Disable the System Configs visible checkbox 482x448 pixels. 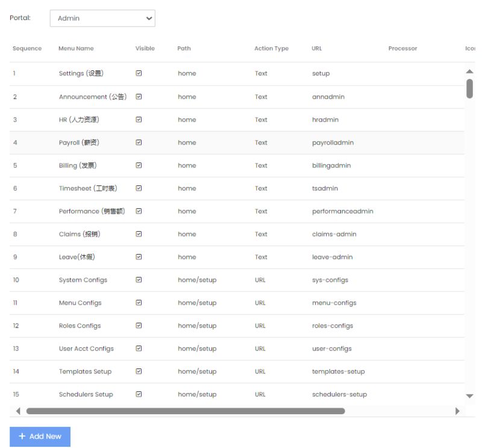tap(140, 279)
